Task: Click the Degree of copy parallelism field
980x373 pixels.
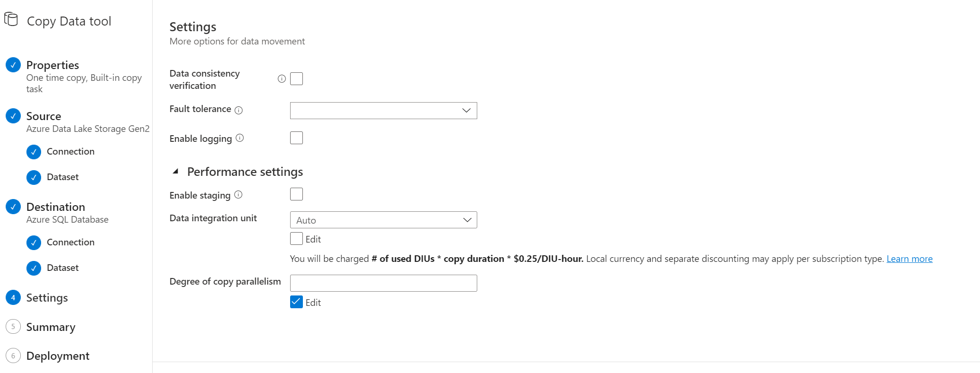Action: [x=383, y=283]
